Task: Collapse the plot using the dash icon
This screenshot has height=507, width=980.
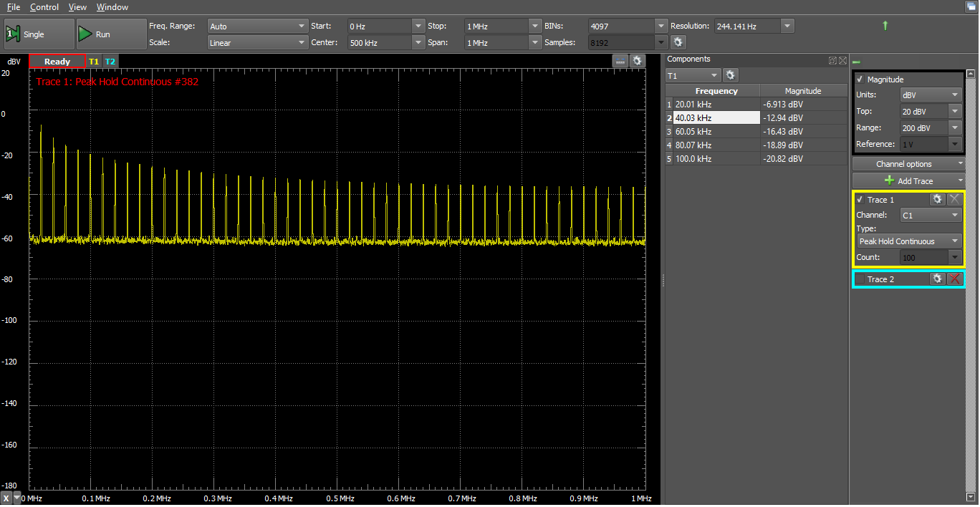Action: [x=620, y=61]
